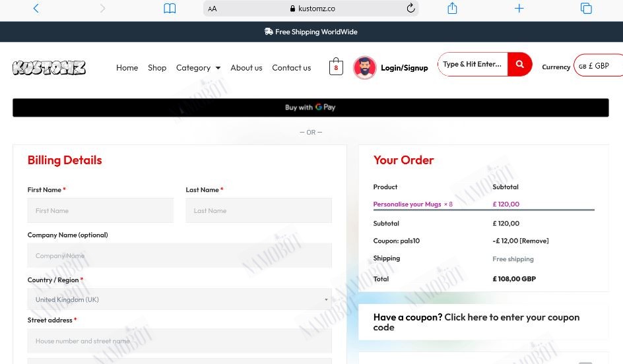Tap the kustomz.co address bar
The width and height of the screenshot is (623, 364).
(x=311, y=9)
